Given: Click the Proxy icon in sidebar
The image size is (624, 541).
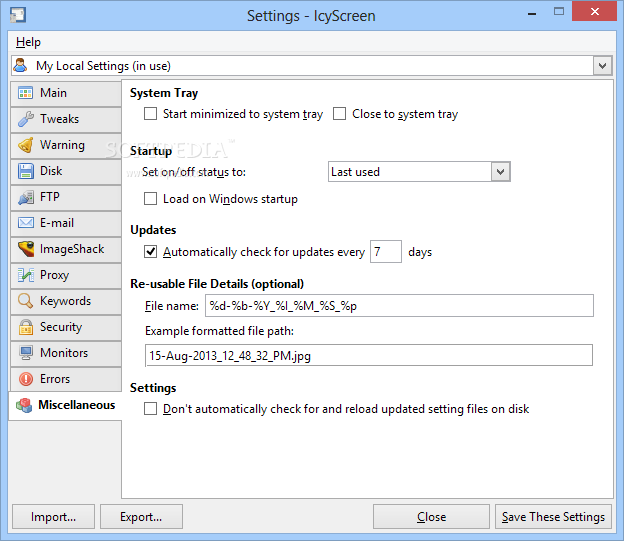Looking at the screenshot, I should (x=26, y=275).
